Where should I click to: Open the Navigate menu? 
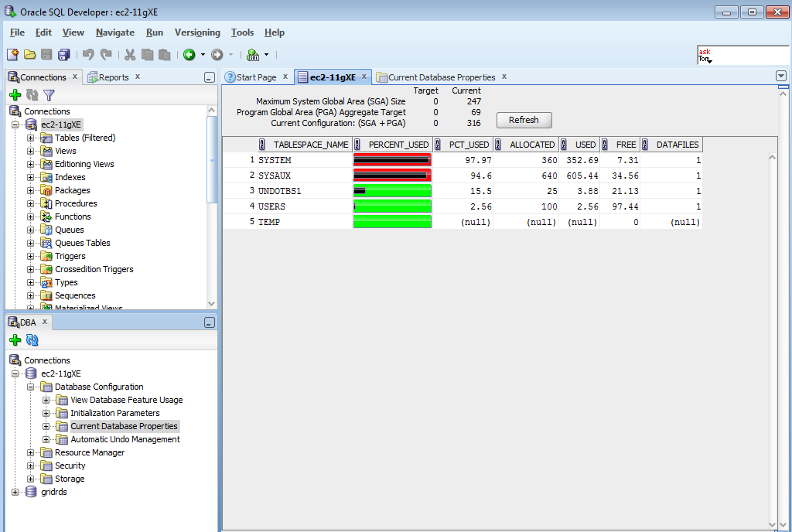(115, 32)
